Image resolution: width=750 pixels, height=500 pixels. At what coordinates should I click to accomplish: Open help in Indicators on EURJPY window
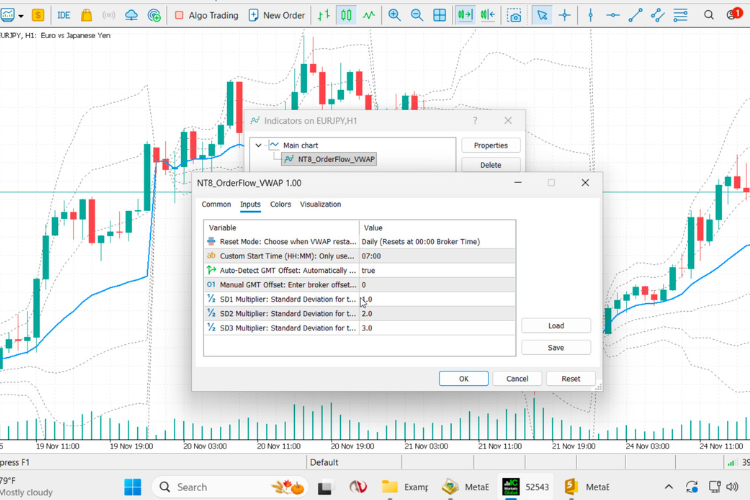click(x=475, y=121)
